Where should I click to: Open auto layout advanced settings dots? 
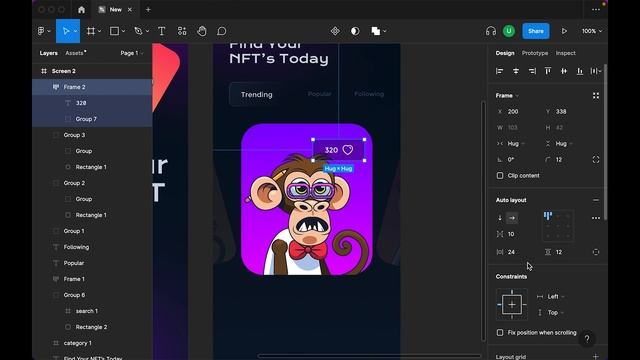pos(596,218)
